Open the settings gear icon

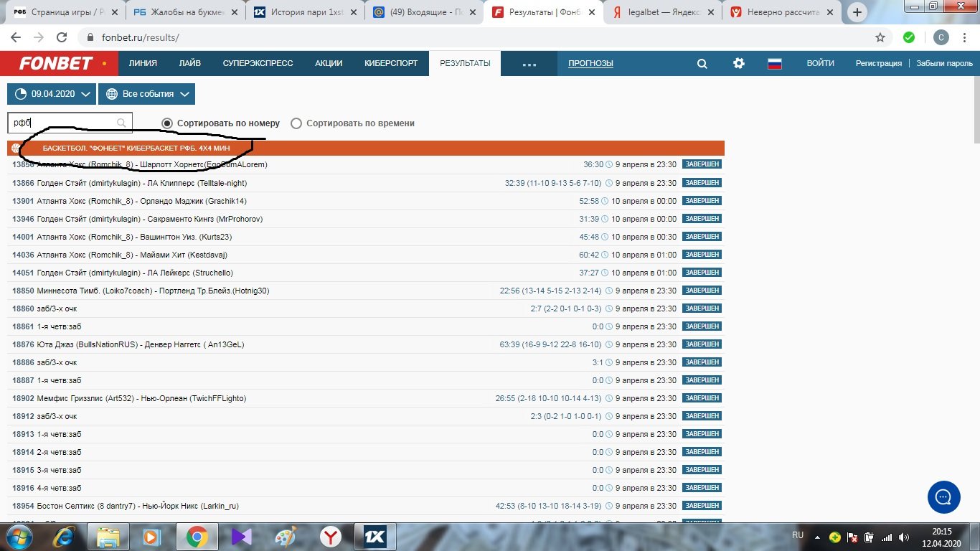[738, 64]
